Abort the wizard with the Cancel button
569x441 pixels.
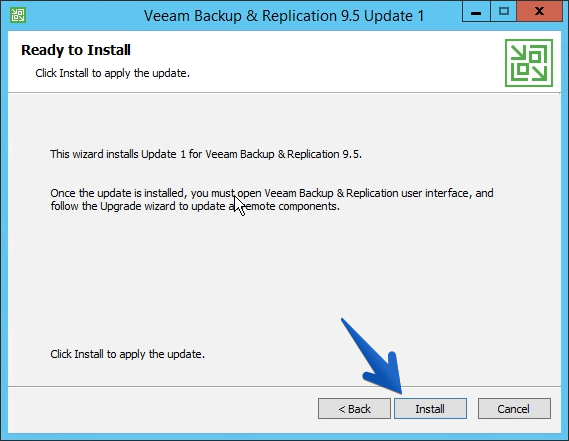[514, 409]
